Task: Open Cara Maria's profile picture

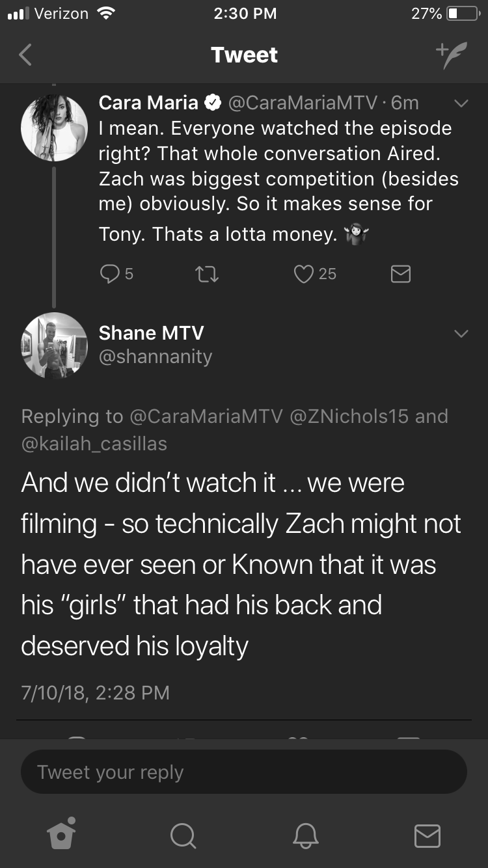Action: [54, 128]
